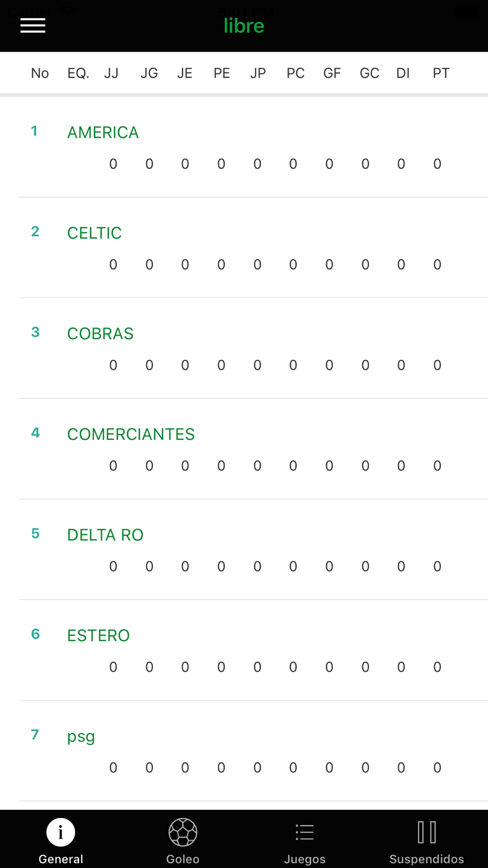Open the Juegos tab label
Screen dimensions: 488x868
(305, 859)
